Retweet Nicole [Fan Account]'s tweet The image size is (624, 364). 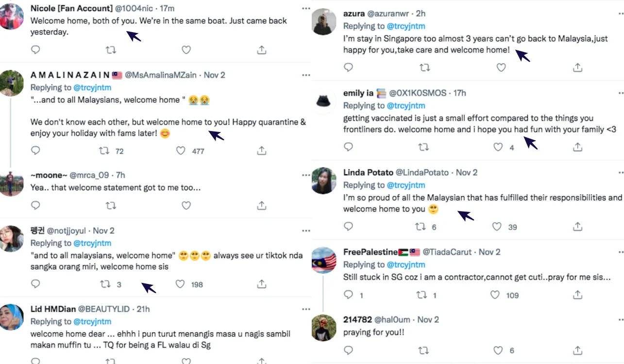pyautogui.click(x=111, y=50)
